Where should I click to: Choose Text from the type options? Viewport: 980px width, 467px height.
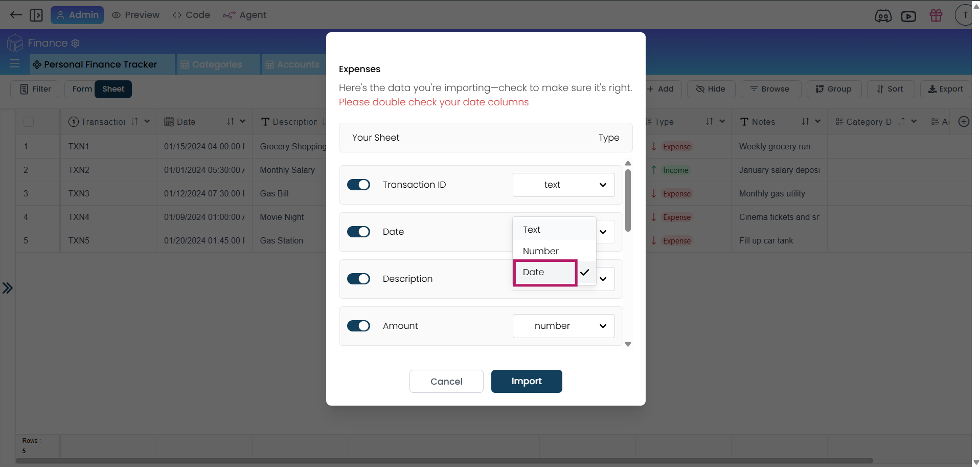[x=532, y=230]
